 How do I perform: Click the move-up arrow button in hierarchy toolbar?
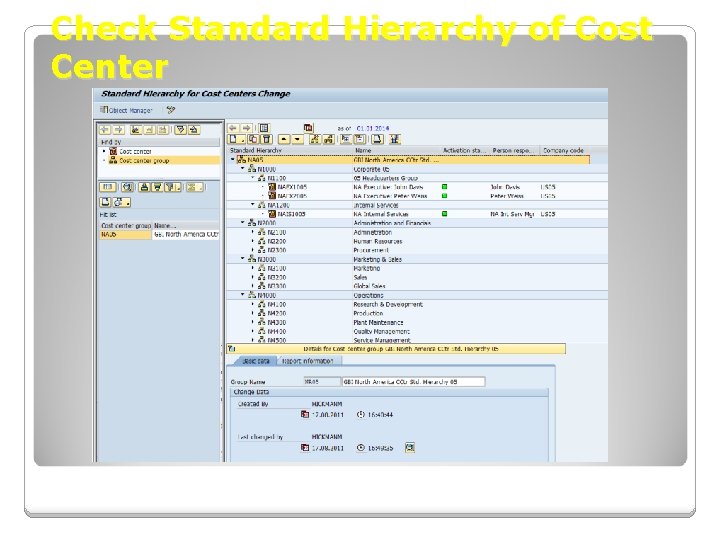tap(284, 140)
